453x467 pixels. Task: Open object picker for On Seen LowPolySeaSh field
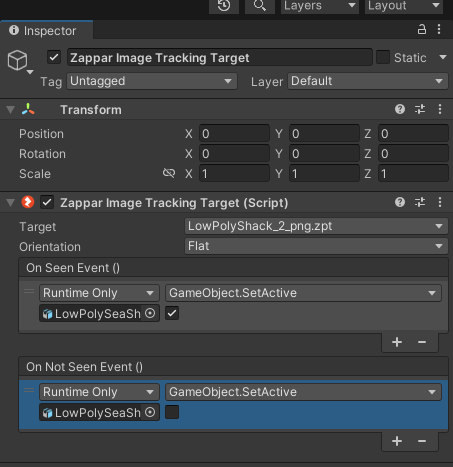[150, 313]
